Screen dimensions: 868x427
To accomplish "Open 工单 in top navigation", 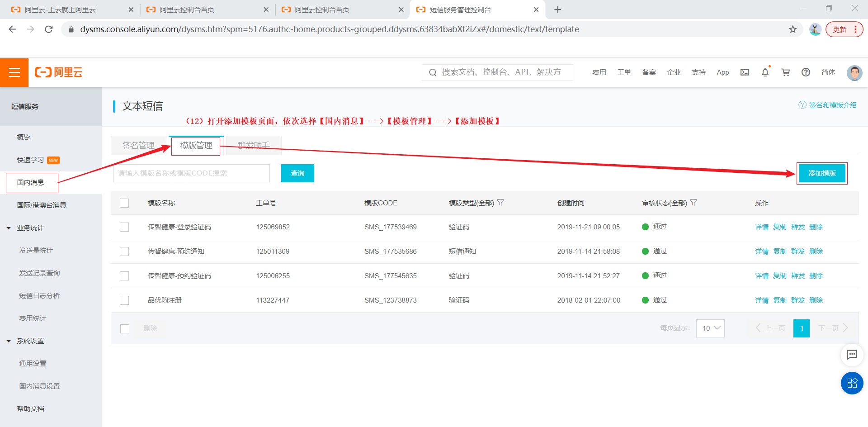I will [x=624, y=72].
